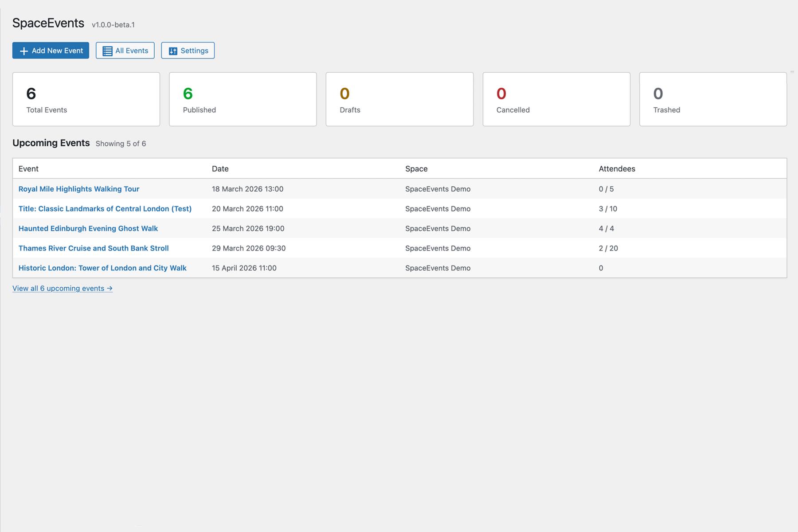Open Classic Landmarks of Central London event
Screen dimensions: 798x532
coord(105,209)
